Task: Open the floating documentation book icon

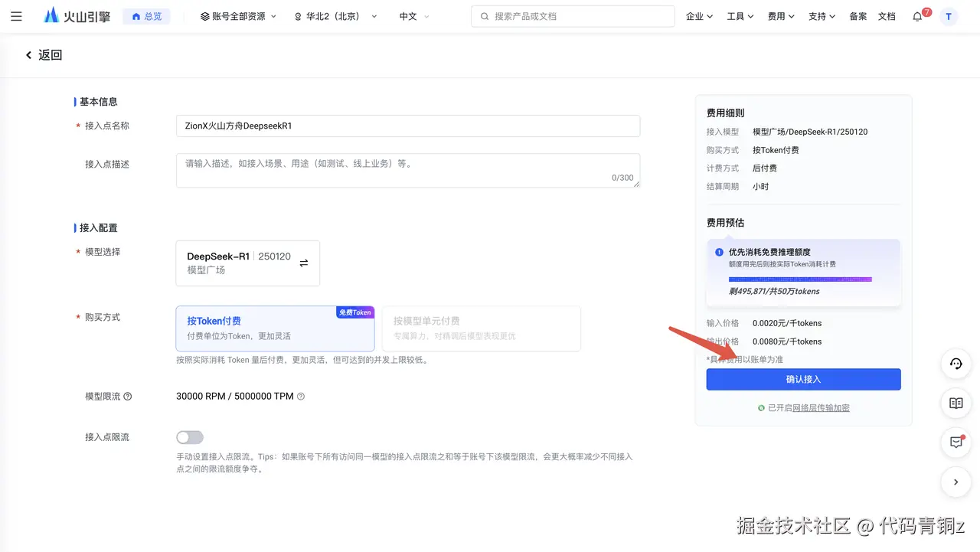Action: (x=955, y=403)
